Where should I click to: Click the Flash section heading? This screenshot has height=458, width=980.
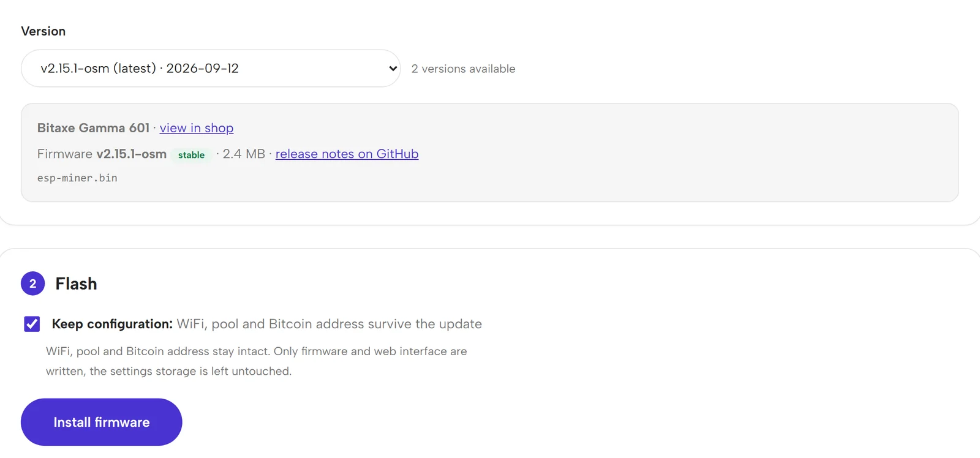pos(76,283)
